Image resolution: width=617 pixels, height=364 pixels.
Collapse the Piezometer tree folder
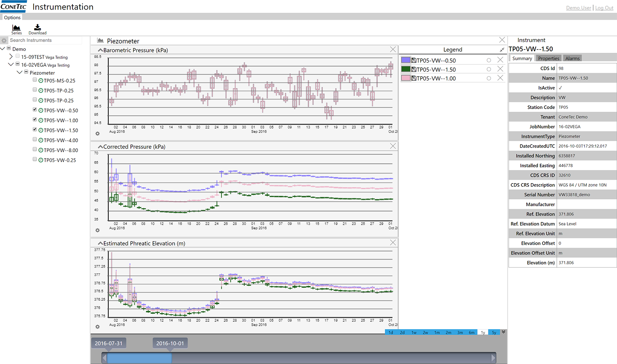point(19,72)
